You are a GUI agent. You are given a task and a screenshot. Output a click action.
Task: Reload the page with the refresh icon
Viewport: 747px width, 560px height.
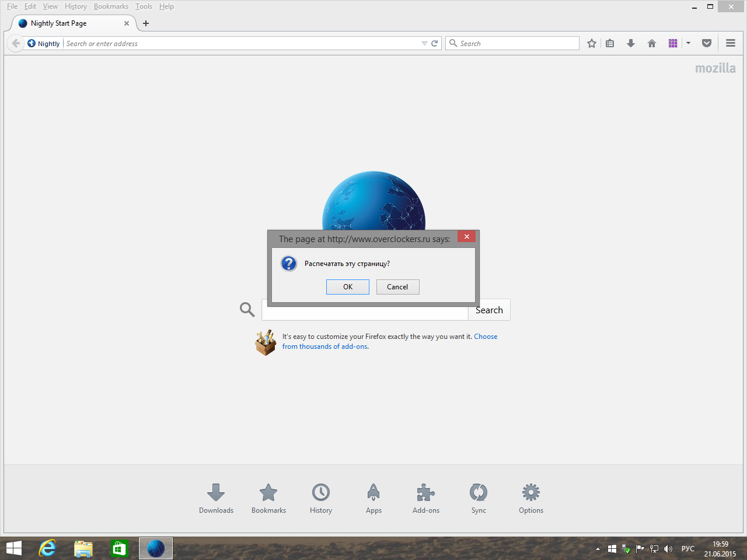pyautogui.click(x=434, y=43)
